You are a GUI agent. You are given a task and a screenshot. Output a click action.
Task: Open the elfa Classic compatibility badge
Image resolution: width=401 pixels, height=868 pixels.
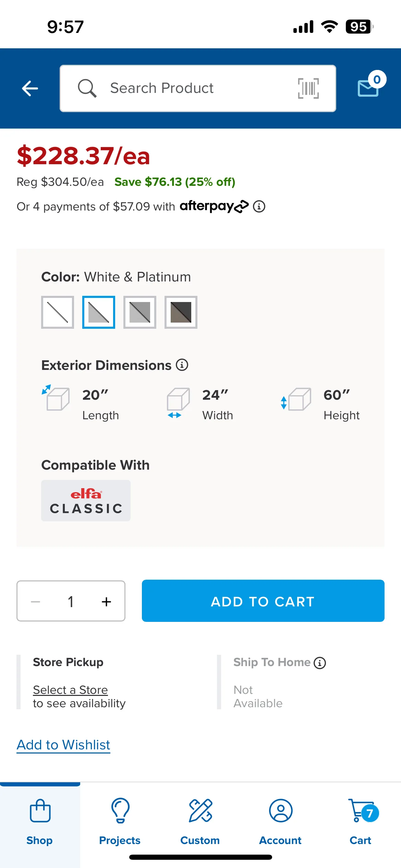(x=86, y=501)
